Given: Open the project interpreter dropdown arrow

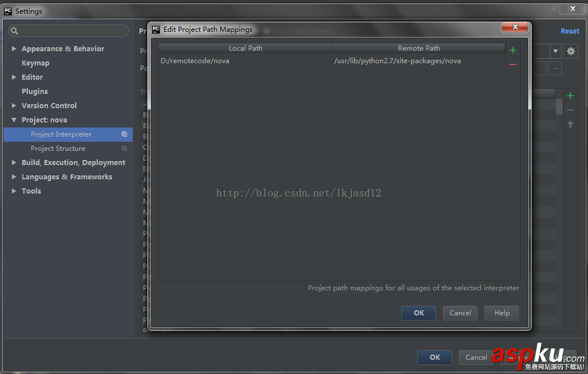Looking at the screenshot, I should 555,51.
